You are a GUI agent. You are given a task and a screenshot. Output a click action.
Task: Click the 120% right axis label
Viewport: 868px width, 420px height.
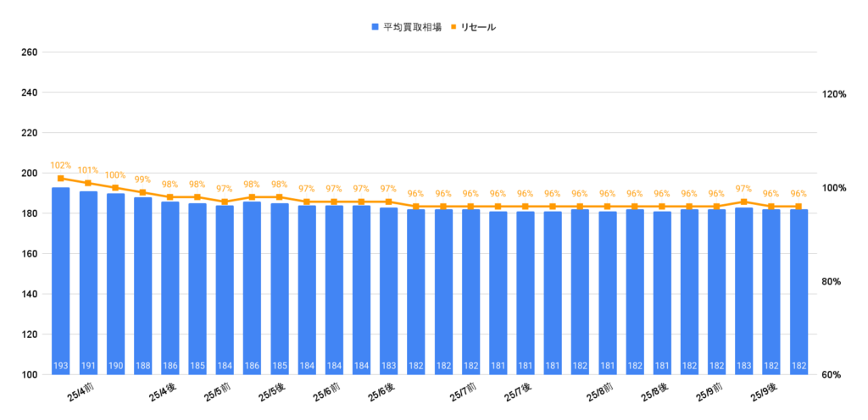[x=834, y=95]
